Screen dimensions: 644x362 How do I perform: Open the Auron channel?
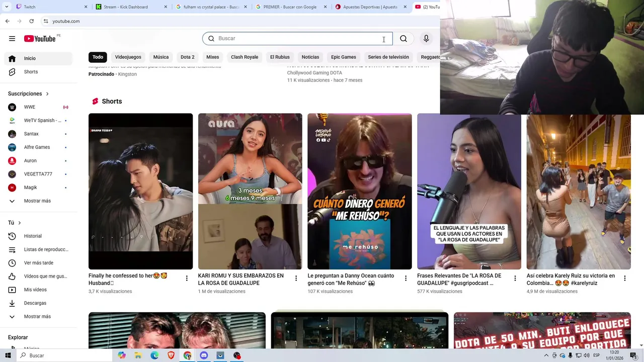tap(38, 161)
